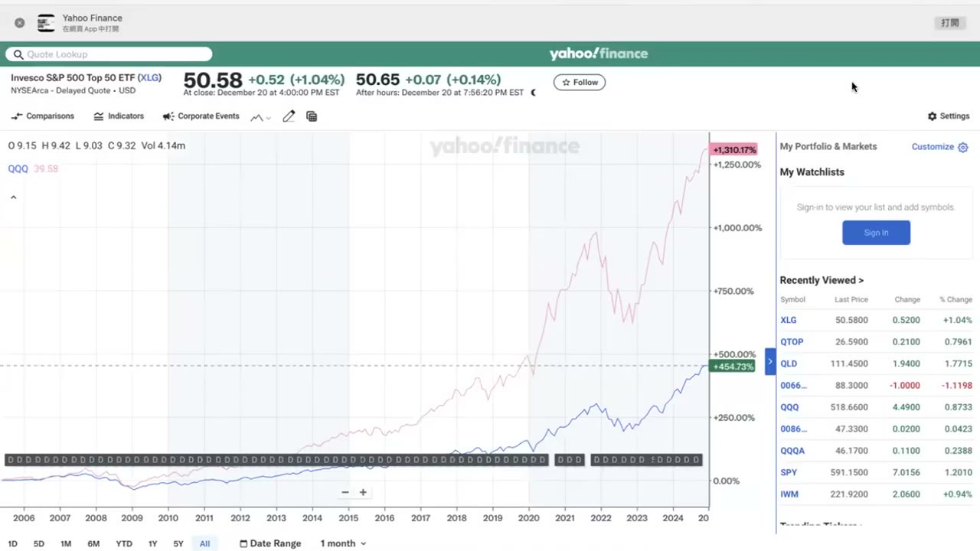The width and height of the screenshot is (980, 551).
Task: Follow the Invesco S&P 500 Top 50 ETF
Action: pos(580,82)
